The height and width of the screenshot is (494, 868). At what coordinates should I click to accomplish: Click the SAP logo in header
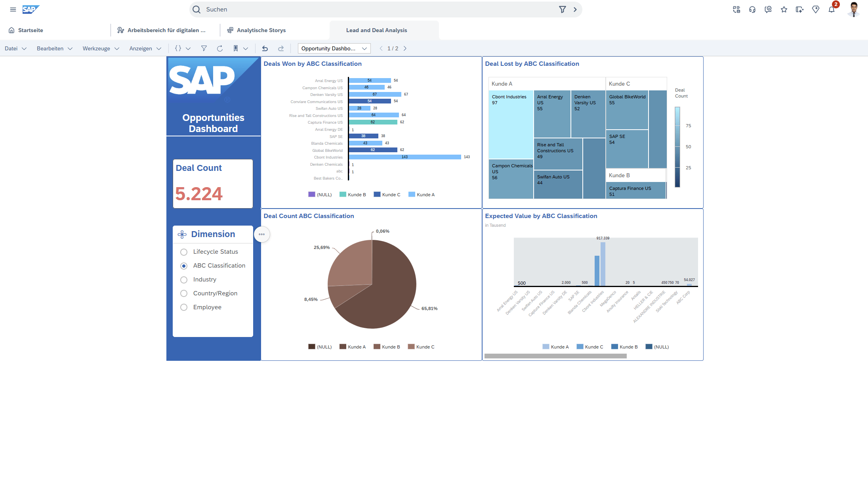[x=31, y=10]
